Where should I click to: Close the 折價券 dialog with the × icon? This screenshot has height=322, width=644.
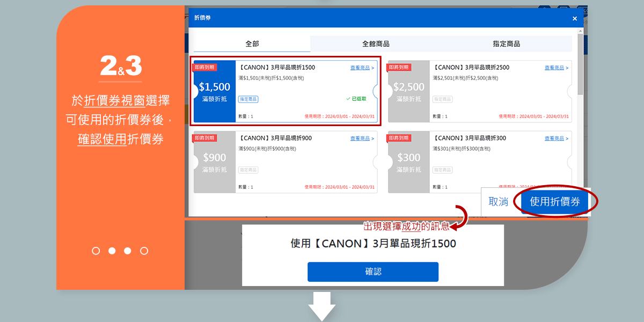coord(575,18)
